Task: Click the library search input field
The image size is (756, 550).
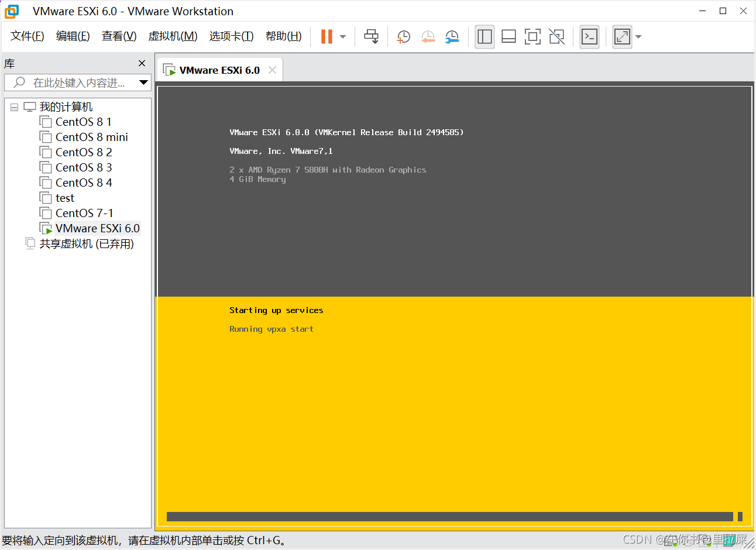Action: point(77,82)
